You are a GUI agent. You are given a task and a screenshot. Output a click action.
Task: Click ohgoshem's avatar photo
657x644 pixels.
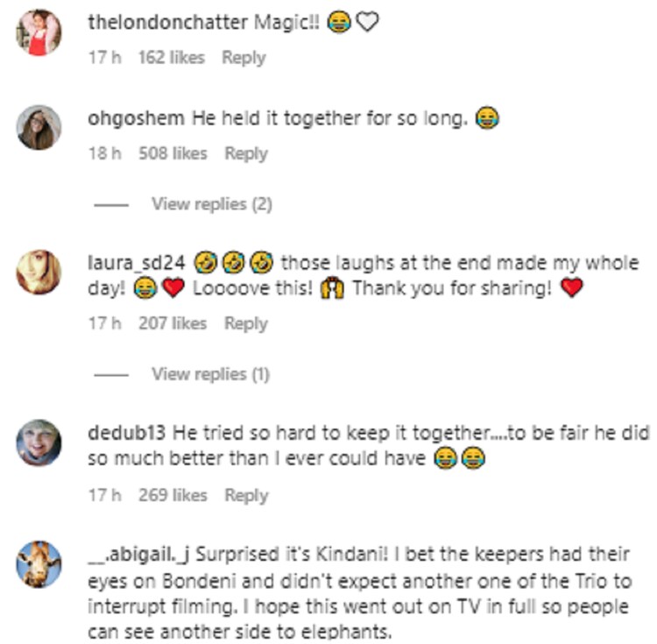(39, 128)
